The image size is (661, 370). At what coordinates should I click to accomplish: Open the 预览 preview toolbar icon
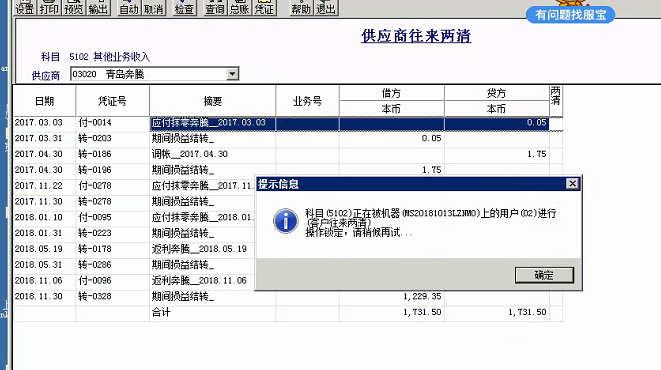click(74, 7)
